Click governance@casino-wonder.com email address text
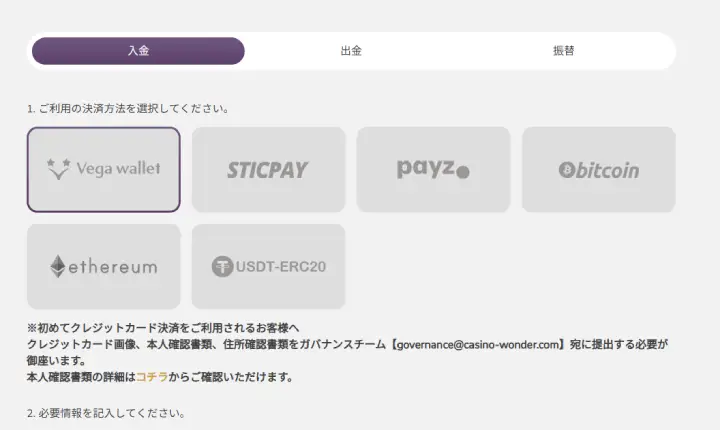Image resolution: width=720 pixels, height=430 pixels. pos(478,345)
